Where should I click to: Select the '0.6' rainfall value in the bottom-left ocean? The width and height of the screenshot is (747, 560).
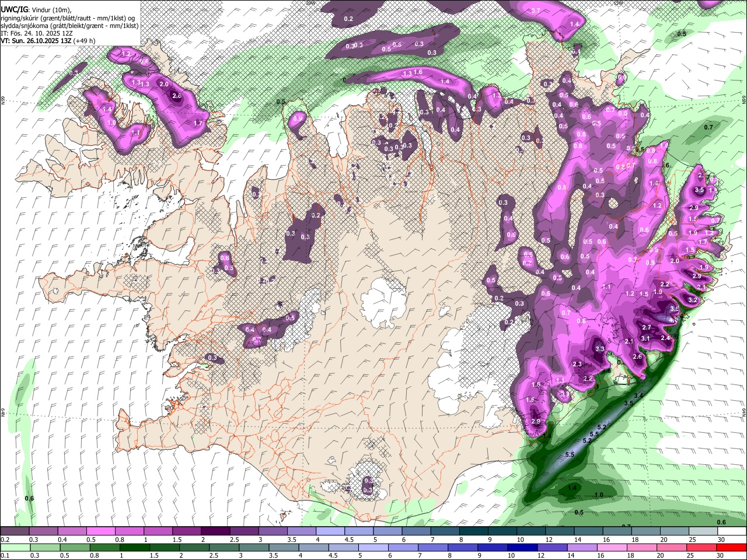[x=29, y=498]
